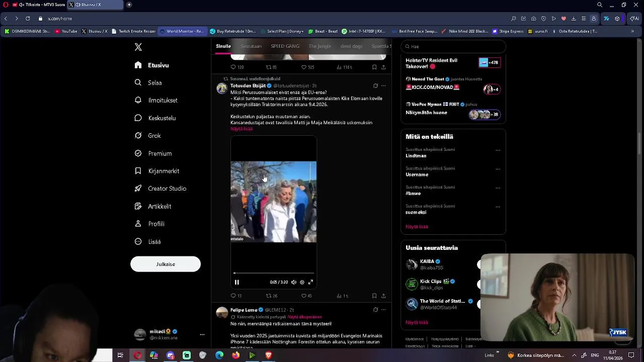Screen dimensions: 644x362
Task: View analytics of post with 1 t. views
Action: [x=342, y=296]
